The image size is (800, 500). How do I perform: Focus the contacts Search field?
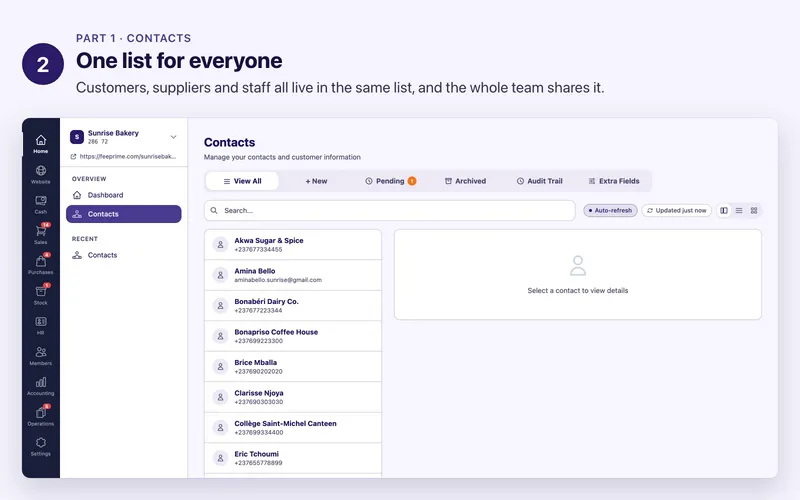[x=390, y=210]
